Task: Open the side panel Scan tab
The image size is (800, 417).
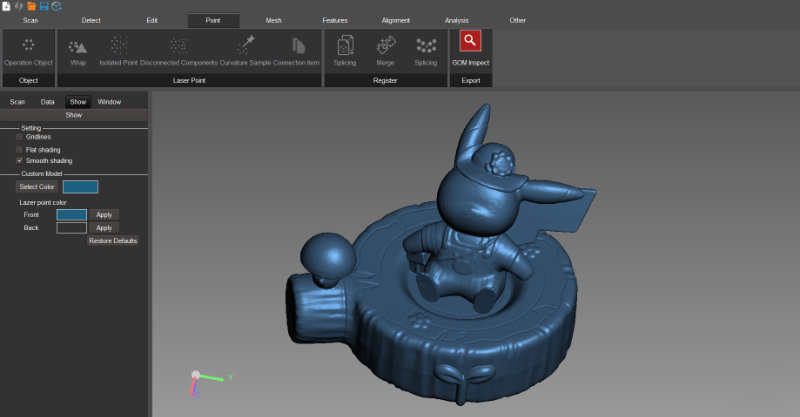Action: pos(17,102)
